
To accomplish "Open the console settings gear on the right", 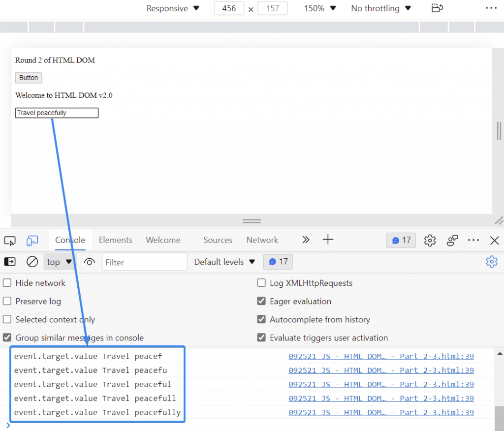I will pyautogui.click(x=492, y=262).
